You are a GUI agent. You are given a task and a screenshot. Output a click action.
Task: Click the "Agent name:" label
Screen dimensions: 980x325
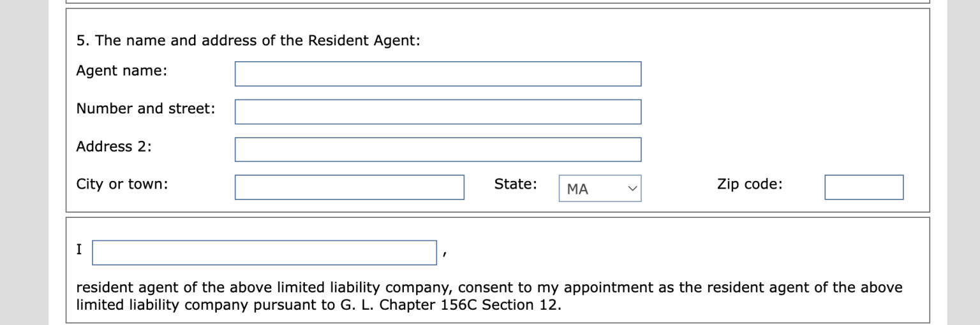pos(121,71)
